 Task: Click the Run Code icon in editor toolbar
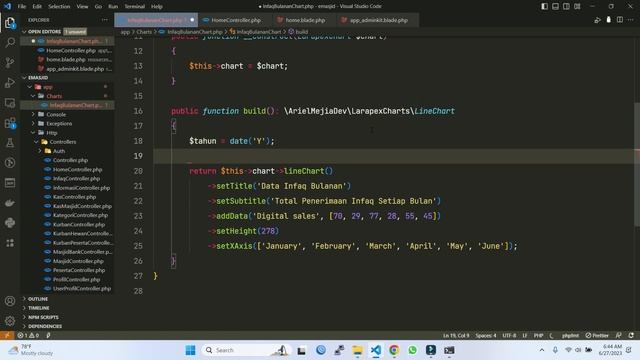click(x=597, y=20)
